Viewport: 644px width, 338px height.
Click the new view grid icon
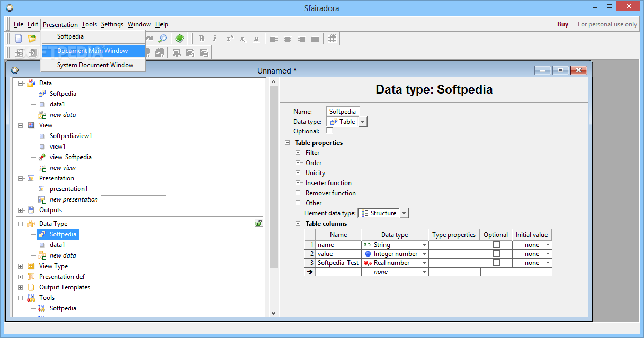pyautogui.click(x=42, y=168)
